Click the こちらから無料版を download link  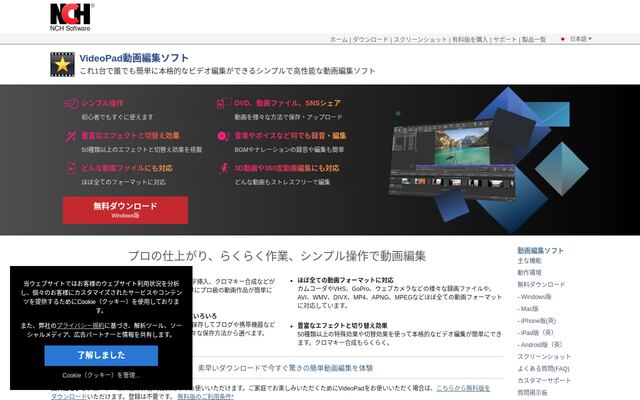point(463,388)
